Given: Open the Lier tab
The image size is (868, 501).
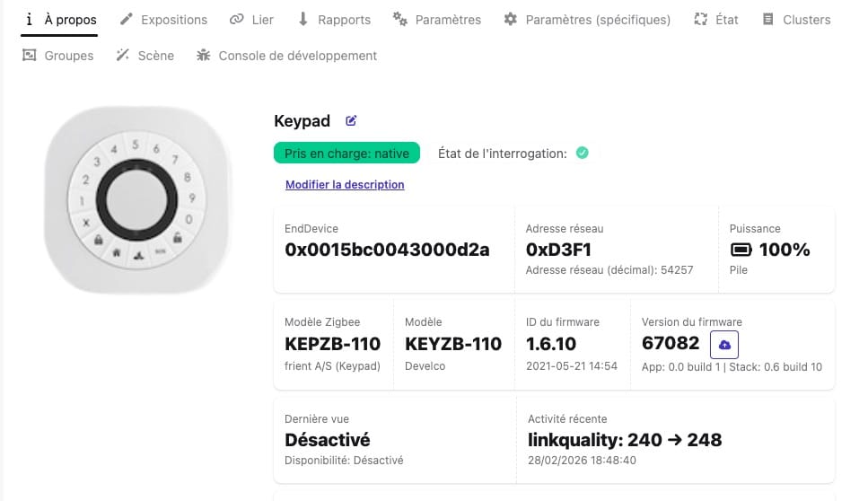Looking at the screenshot, I should click(x=250, y=20).
